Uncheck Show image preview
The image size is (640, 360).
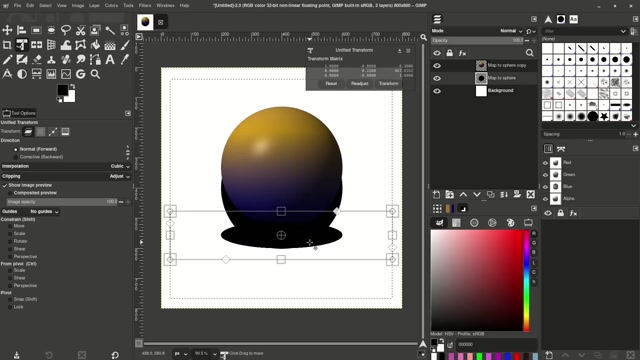4,185
